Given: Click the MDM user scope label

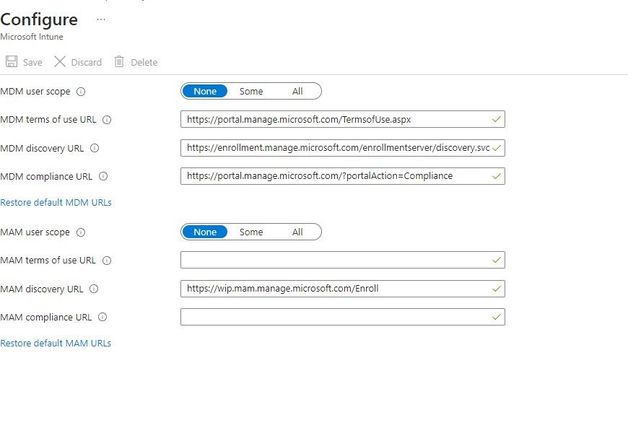Looking at the screenshot, I should pyautogui.click(x=35, y=92).
